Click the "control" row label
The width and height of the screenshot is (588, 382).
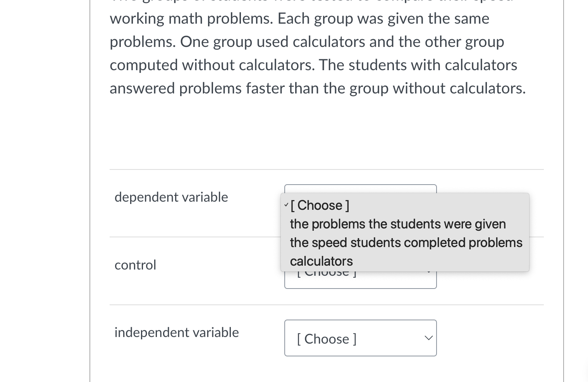(x=135, y=265)
